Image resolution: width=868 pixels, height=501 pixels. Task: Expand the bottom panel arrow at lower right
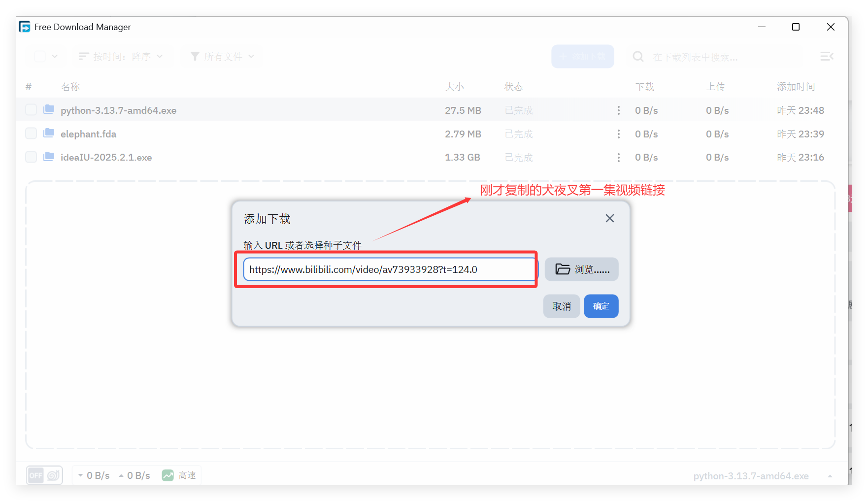coord(830,476)
